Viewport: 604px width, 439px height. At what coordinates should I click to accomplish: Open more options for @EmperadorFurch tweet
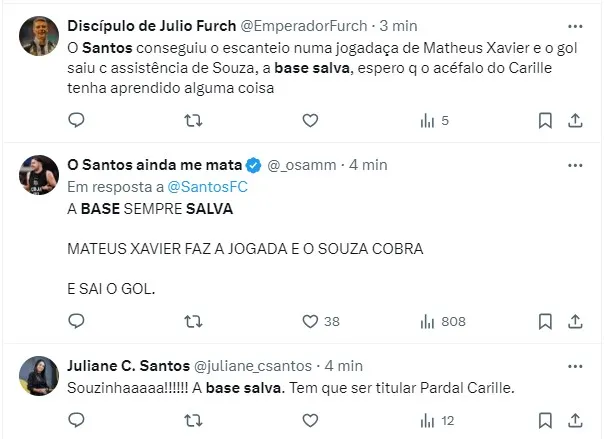575,25
